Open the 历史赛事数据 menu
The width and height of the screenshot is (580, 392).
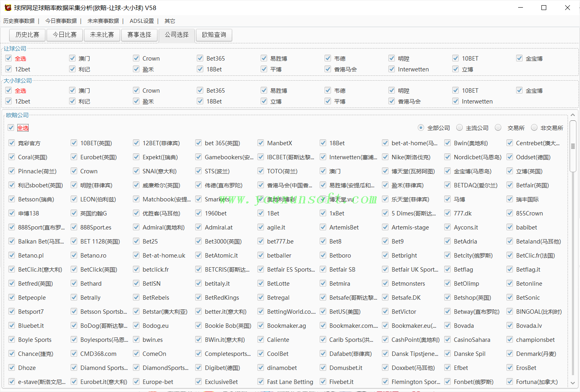click(x=19, y=21)
